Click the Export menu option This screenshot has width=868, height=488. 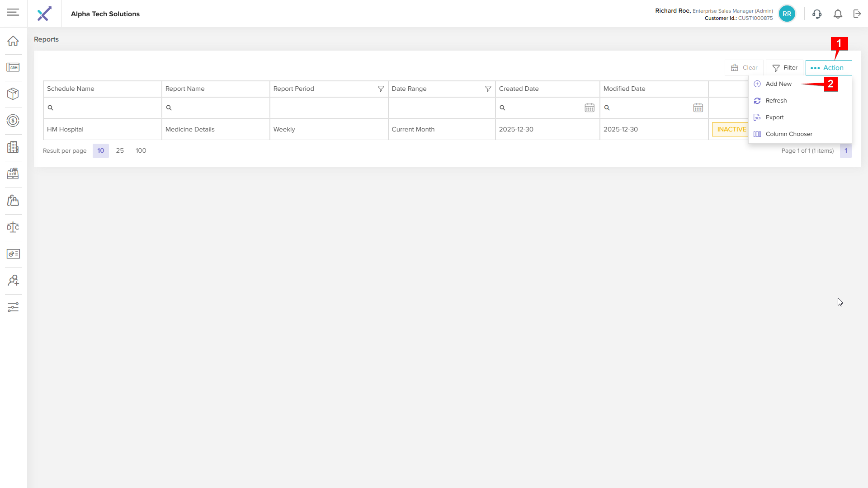[774, 117]
